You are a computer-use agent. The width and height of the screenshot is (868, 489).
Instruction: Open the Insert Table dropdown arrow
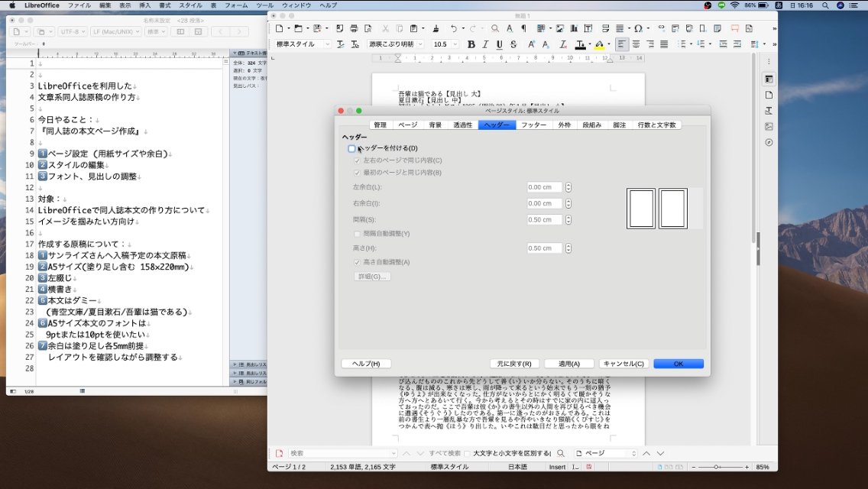pyautogui.click(x=549, y=28)
